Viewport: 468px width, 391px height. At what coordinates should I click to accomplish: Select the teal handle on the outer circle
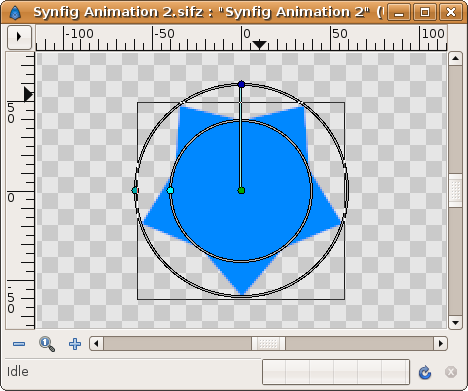tap(135, 190)
